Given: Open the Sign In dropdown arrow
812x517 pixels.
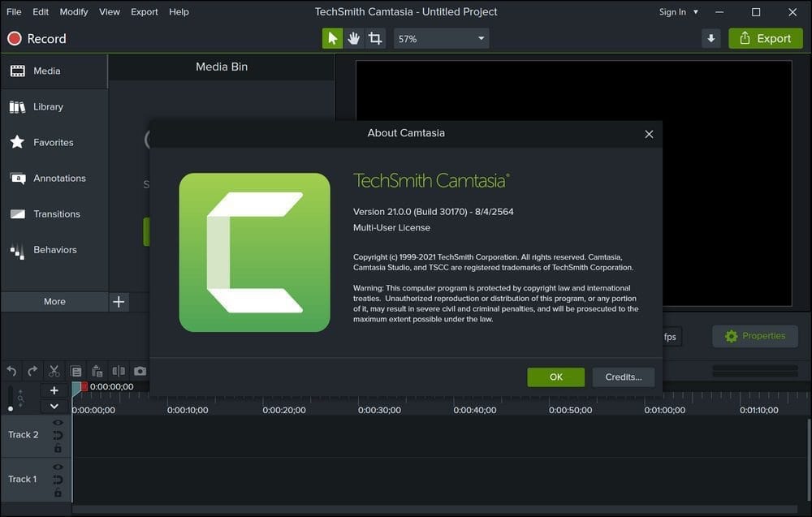Looking at the screenshot, I should 696,12.
